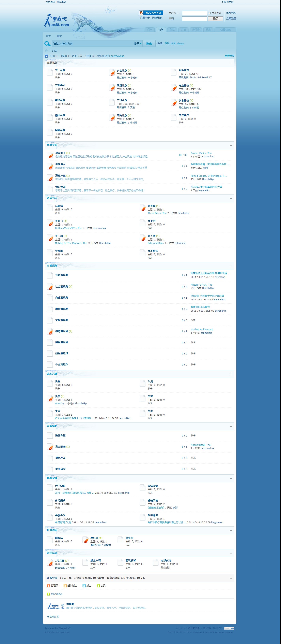281x644 pixels.
Task: Collapse the 语言艺术 section
Action: point(231,198)
